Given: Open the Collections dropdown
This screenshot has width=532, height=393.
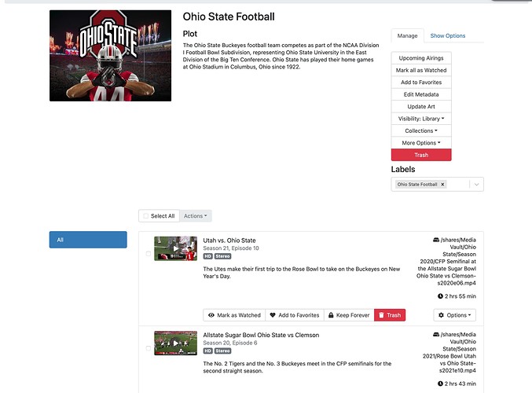Looking at the screenshot, I should 421,130.
